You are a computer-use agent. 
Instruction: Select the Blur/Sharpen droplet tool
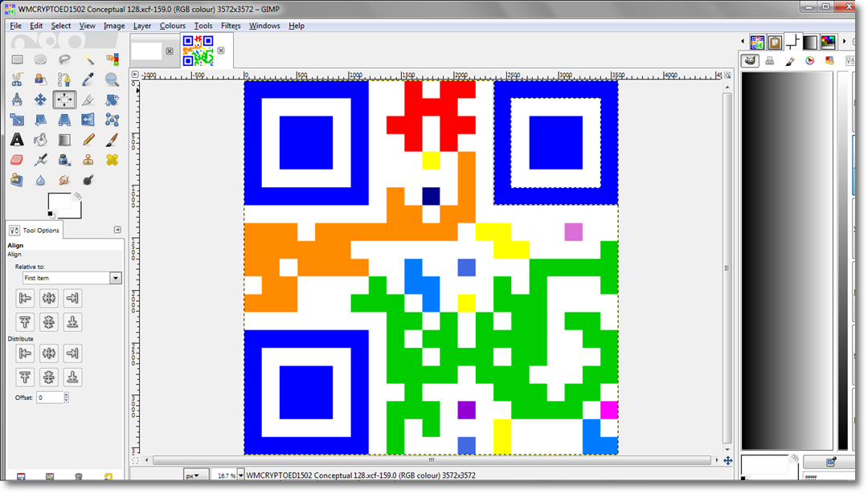pos(40,180)
